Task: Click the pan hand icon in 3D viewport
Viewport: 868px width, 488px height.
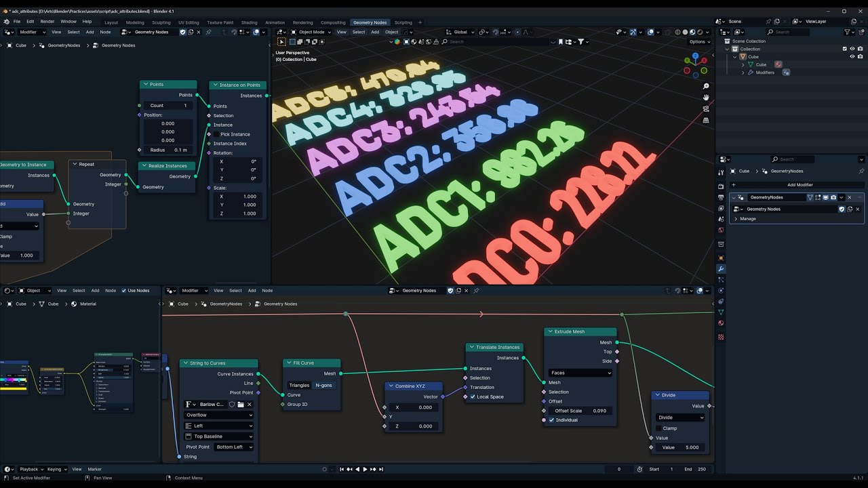Action: pos(706,98)
